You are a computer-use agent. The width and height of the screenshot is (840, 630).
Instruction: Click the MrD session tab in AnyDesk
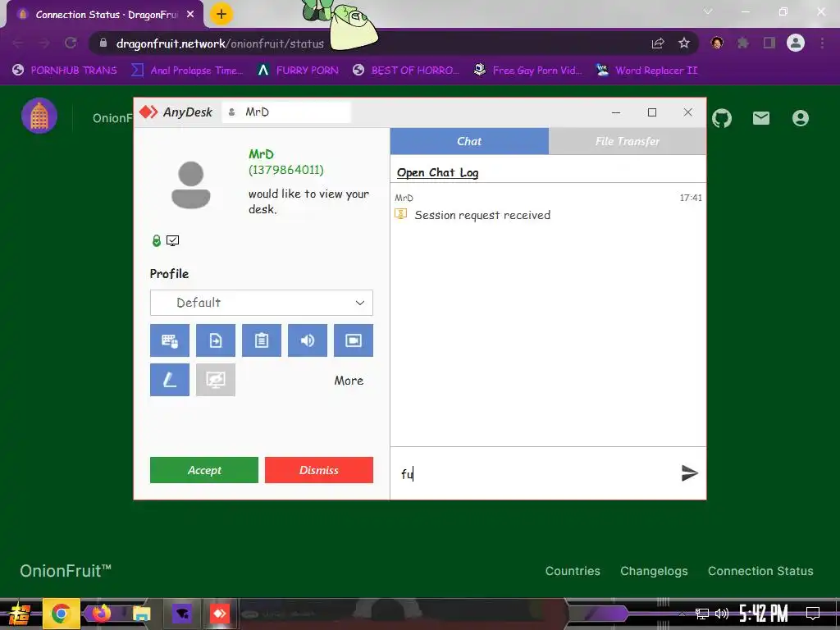click(286, 112)
